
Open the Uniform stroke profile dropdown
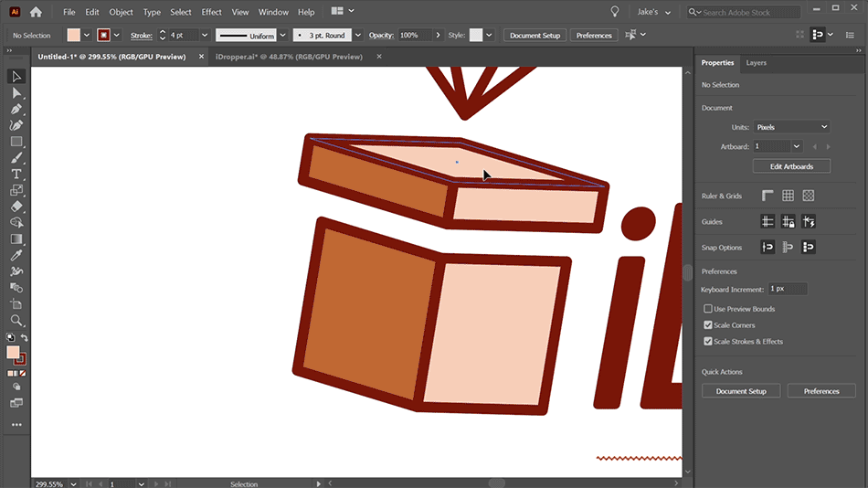pos(283,35)
